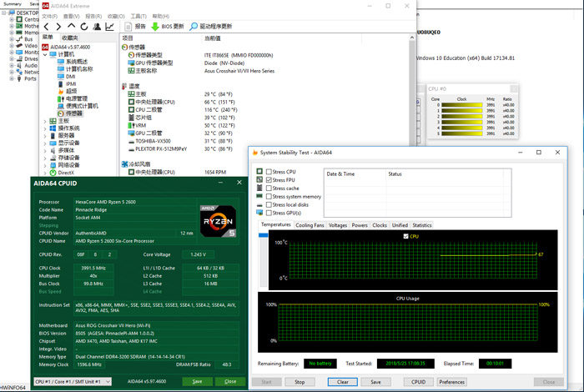
Task: Click the report document icon
Action: [x=128, y=26]
